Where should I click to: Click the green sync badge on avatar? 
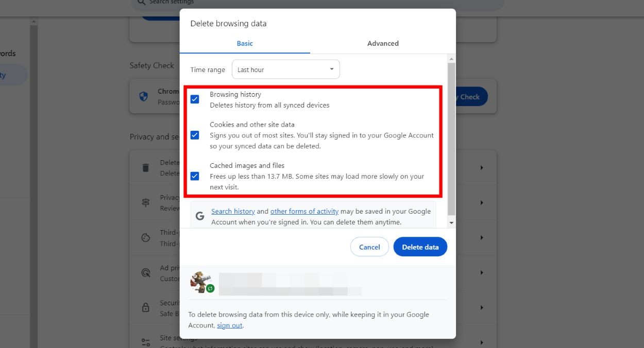(x=210, y=289)
